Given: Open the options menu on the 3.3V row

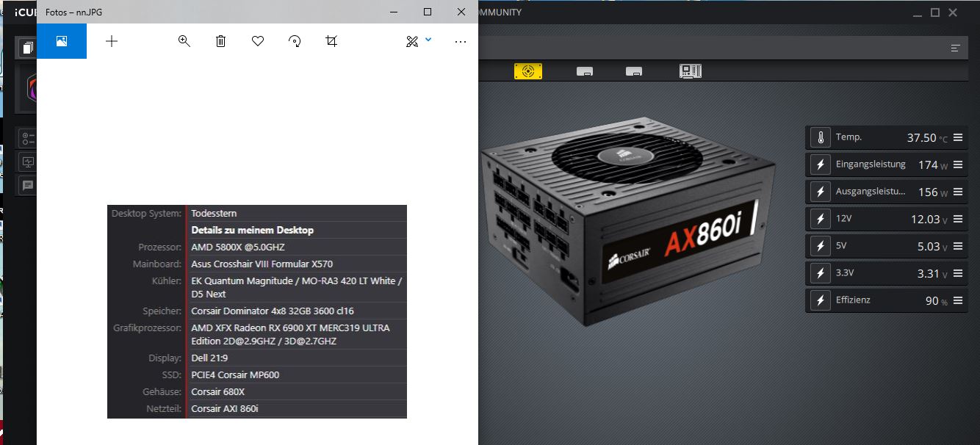Looking at the screenshot, I should click(x=957, y=273).
